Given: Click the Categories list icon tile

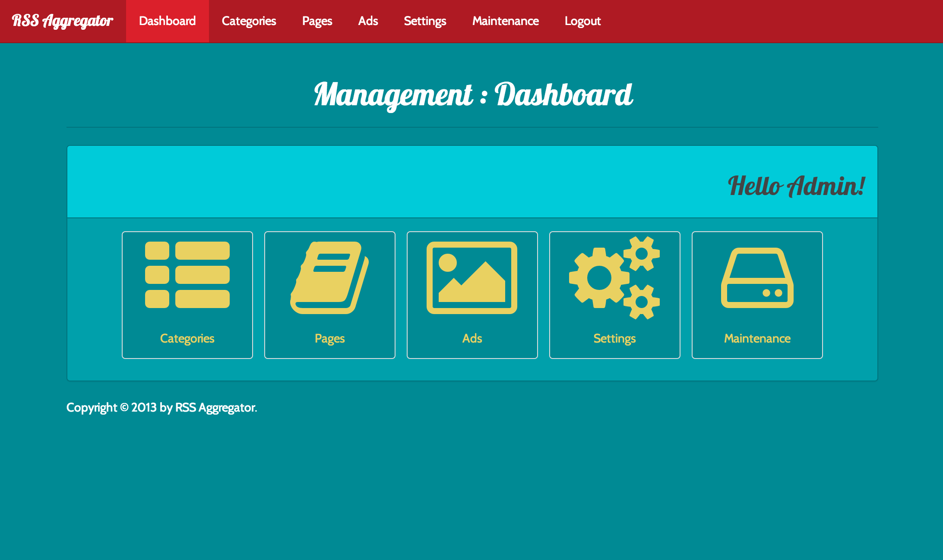Looking at the screenshot, I should pos(187,275).
